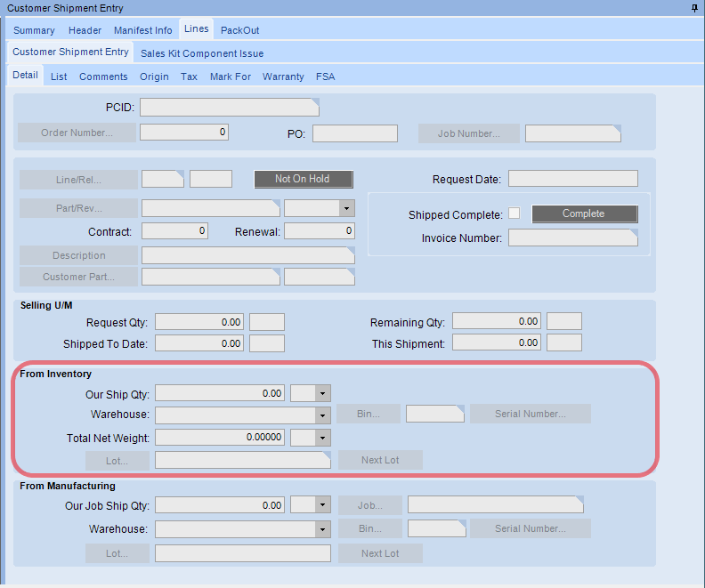705x588 pixels.
Task: Click into the PO field
Action: click(x=355, y=133)
